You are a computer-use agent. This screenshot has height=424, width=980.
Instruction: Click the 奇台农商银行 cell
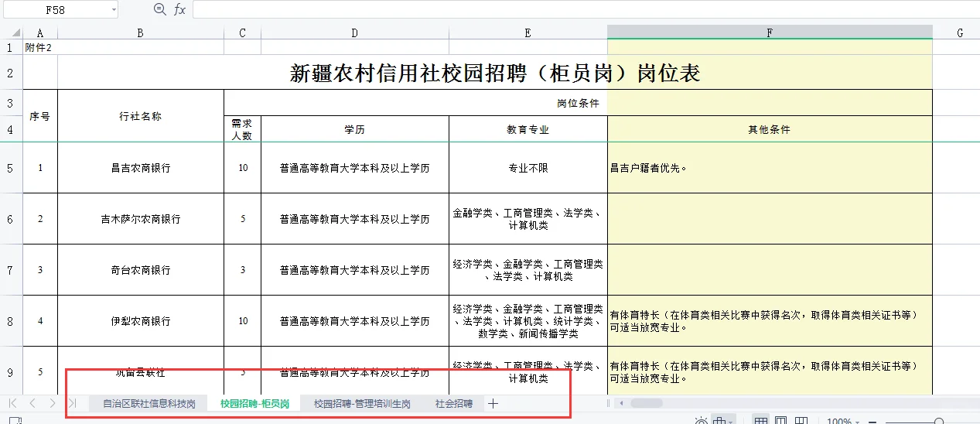(141, 270)
